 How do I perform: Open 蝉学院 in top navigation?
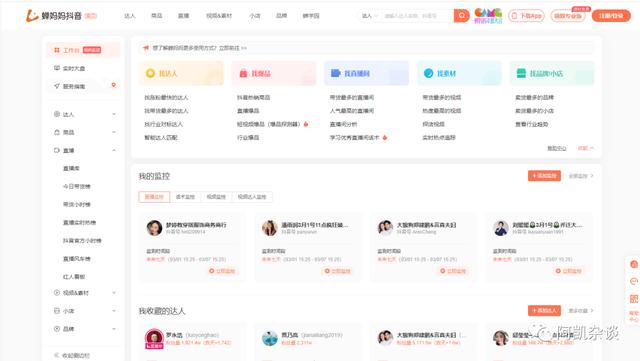click(311, 16)
